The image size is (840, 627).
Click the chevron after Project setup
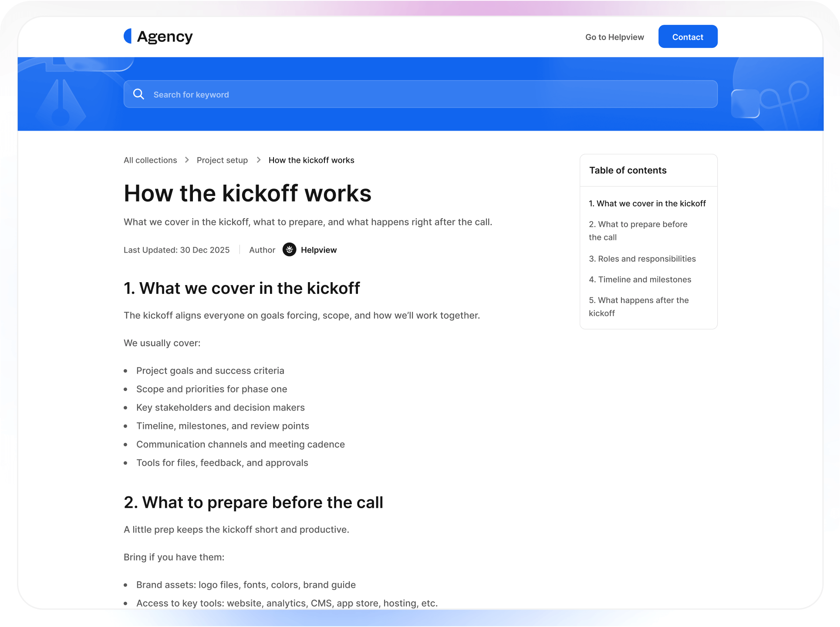(258, 160)
